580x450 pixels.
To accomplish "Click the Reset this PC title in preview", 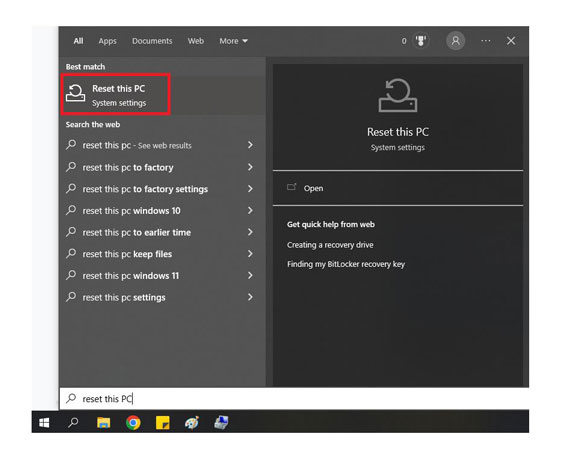I will coord(398,132).
